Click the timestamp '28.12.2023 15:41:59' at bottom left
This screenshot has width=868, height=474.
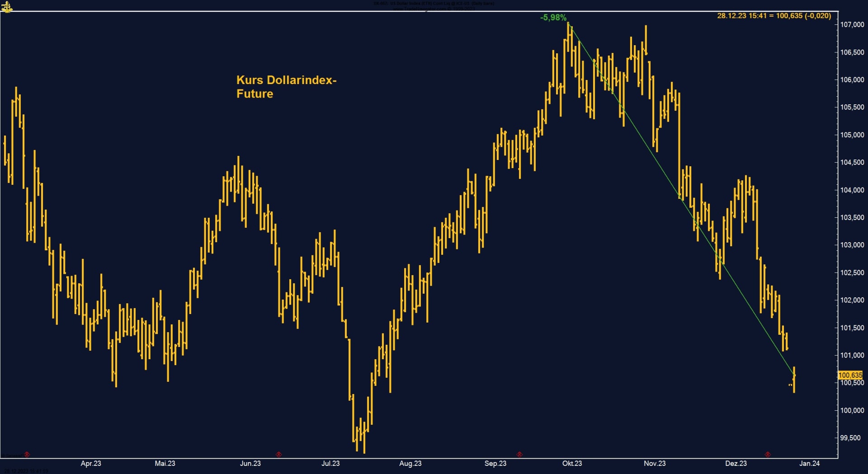[26, 471]
